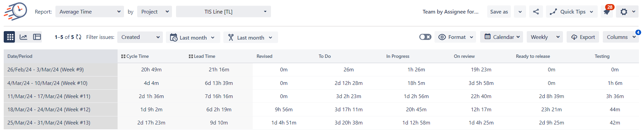The width and height of the screenshot is (644, 137).
Task: Open the Report type Average Time dropdown
Action: (x=90, y=12)
